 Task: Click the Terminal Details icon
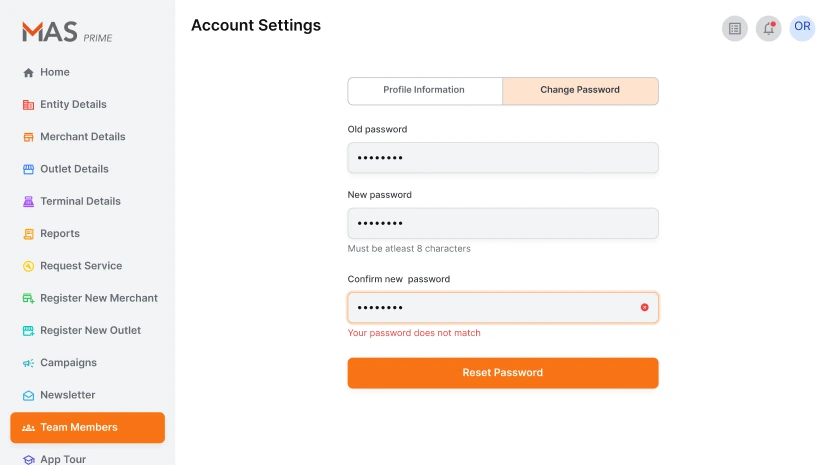coord(28,201)
